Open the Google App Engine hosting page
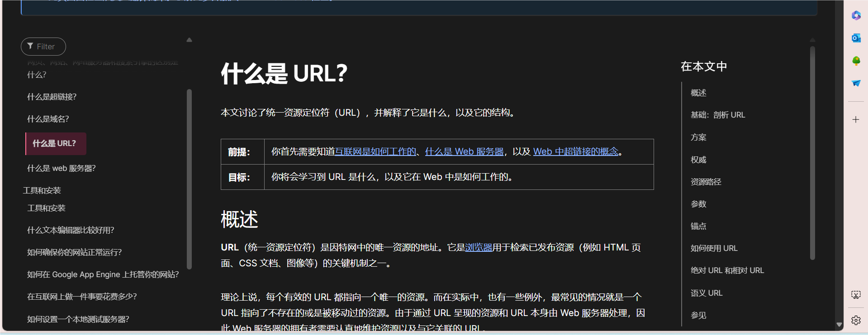This screenshot has width=868, height=335. [103, 274]
